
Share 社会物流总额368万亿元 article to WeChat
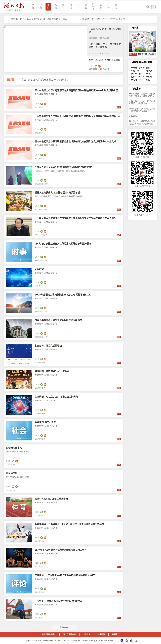tap(42, 308)
